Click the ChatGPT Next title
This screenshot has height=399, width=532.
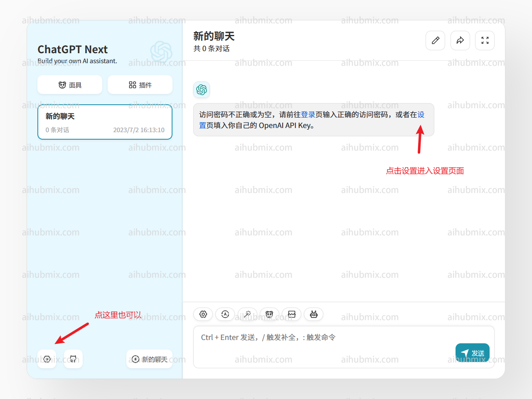click(x=73, y=49)
